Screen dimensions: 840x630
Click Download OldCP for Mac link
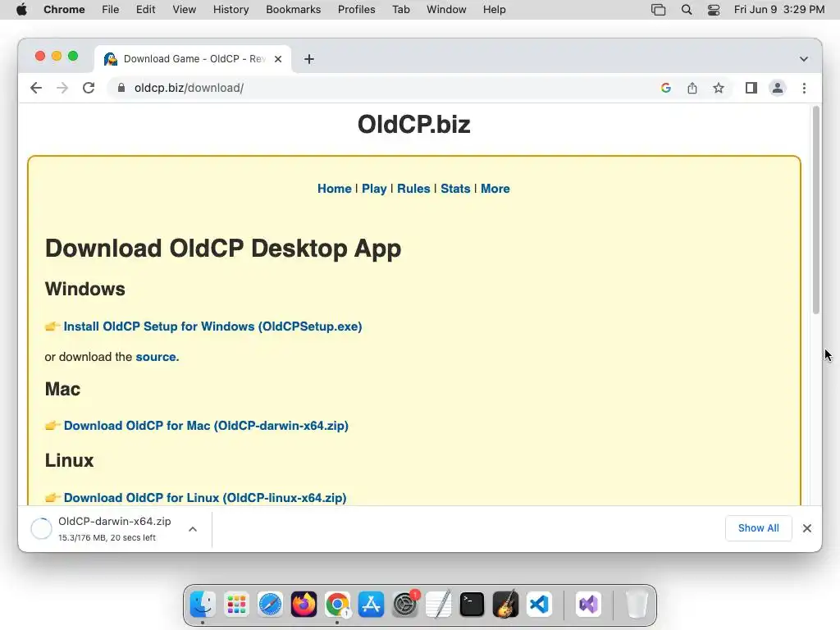click(206, 426)
